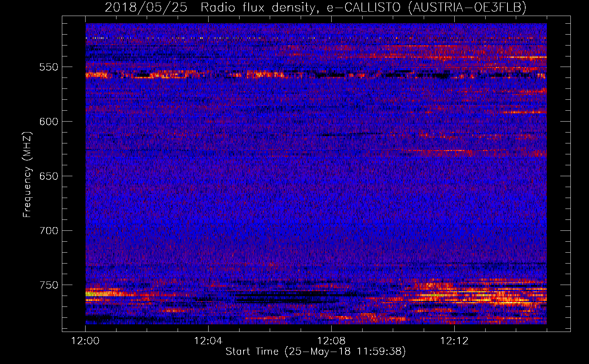Click the 12:04 time tick label
Screen dimensions: 589x364
(x=208, y=341)
